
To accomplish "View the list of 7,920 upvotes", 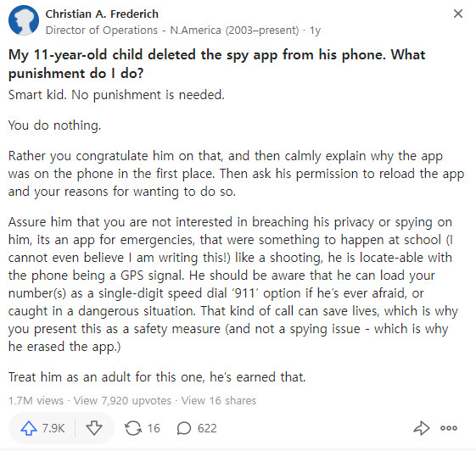I will coord(122,401).
